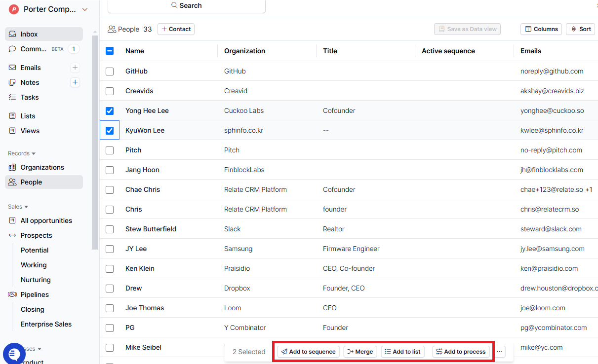Open the ellipsis menu beside Add to process
The height and width of the screenshot is (364, 598).
[x=499, y=352]
